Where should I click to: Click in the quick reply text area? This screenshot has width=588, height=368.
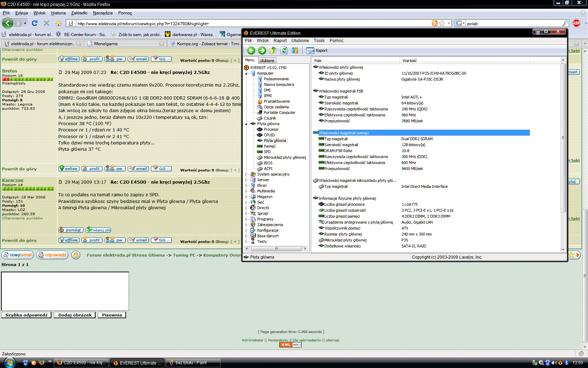point(65,291)
